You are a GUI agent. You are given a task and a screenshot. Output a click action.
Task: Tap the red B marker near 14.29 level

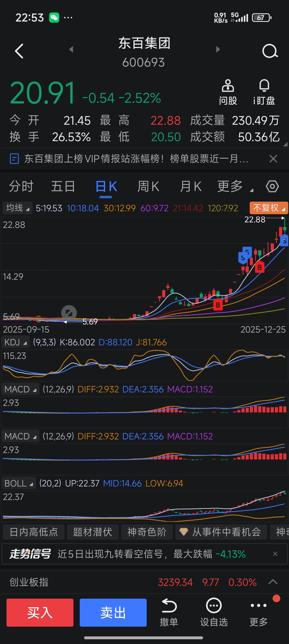259,267
